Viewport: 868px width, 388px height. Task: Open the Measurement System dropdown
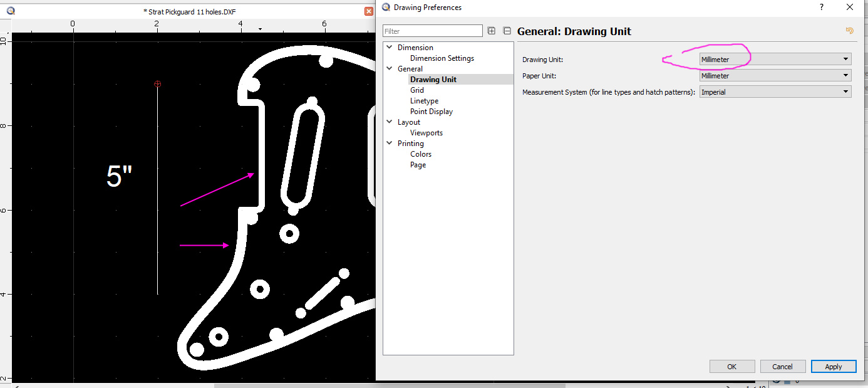click(775, 92)
